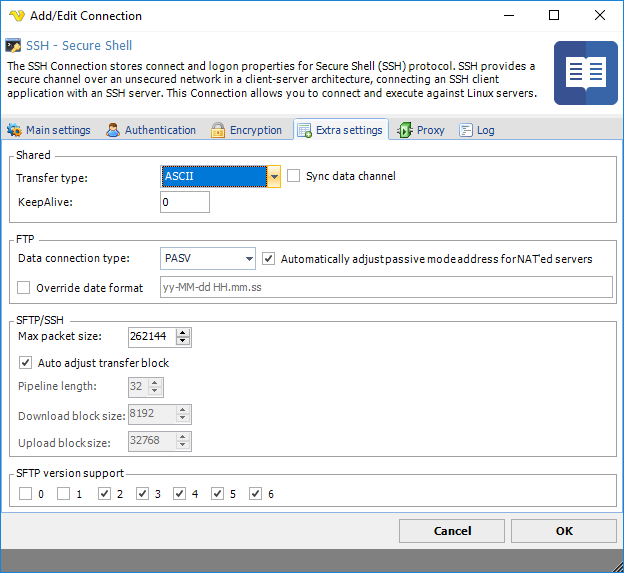The width and height of the screenshot is (624, 573).
Task: Click the Encryption padlock icon
Action: pyautogui.click(x=218, y=130)
